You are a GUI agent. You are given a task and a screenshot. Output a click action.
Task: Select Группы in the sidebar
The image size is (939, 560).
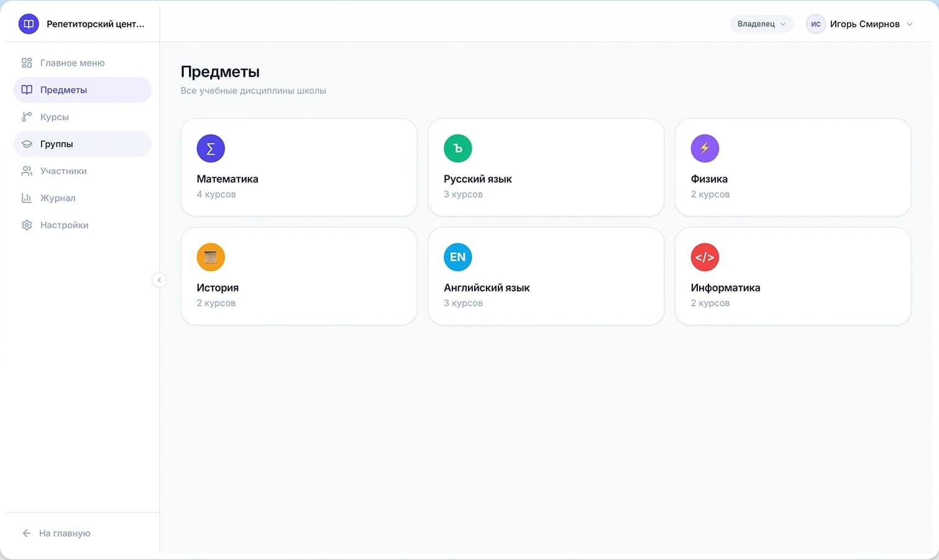(82, 144)
